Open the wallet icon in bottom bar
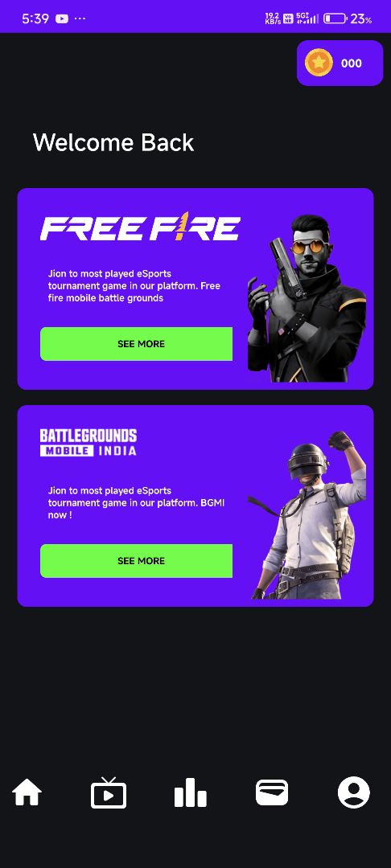The width and height of the screenshot is (391, 868). point(272,792)
